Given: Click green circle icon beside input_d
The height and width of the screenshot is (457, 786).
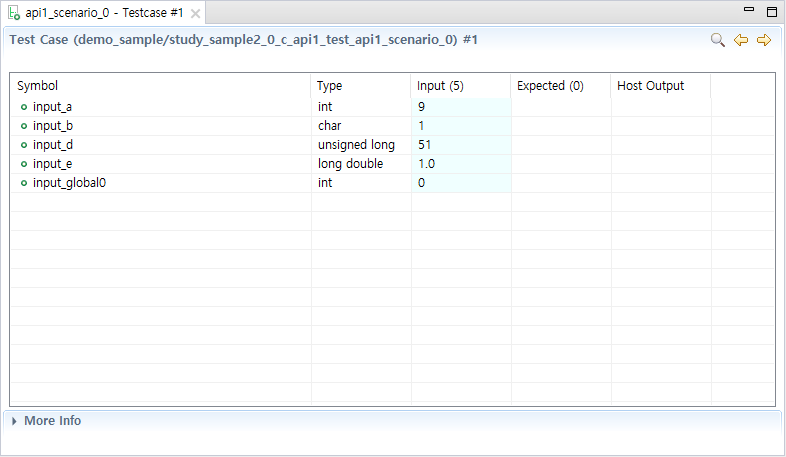Looking at the screenshot, I should point(24,145).
